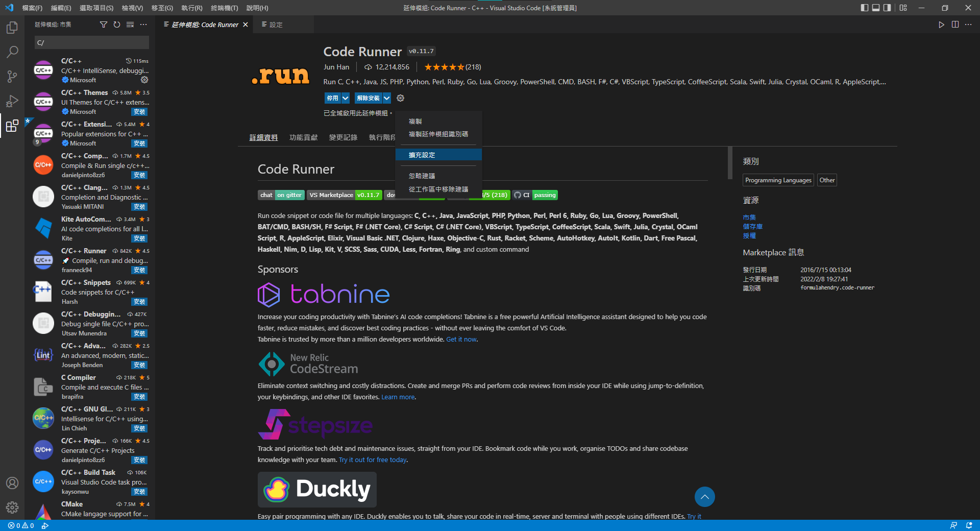This screenshot has width=980, height=531.
Task: Toggle the secondary side bar visibility
Action: 888,8
